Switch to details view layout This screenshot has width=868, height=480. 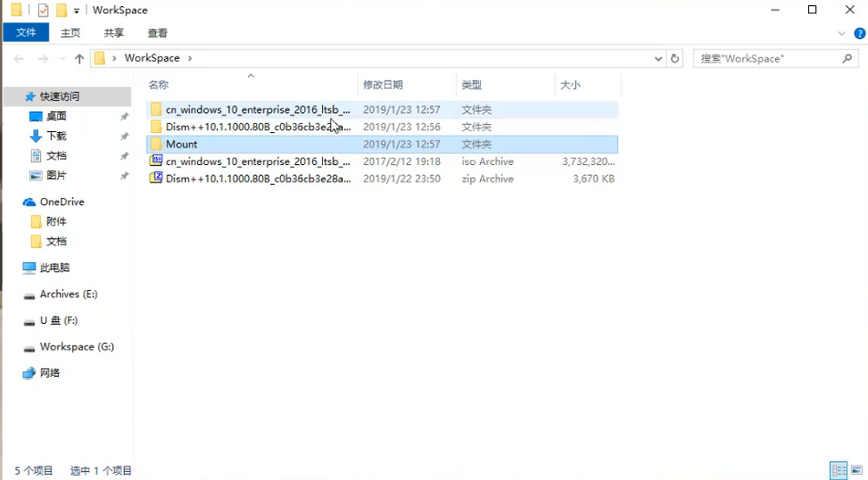tap(837, 470)
